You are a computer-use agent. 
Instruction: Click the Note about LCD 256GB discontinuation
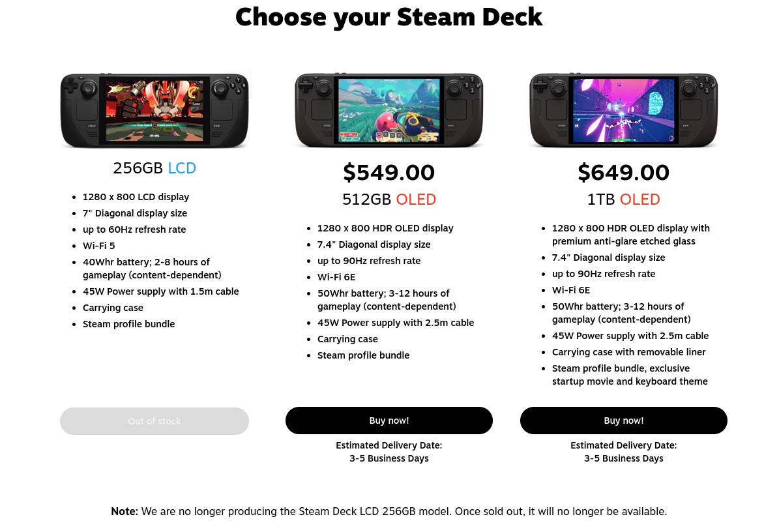coord(389,512)
